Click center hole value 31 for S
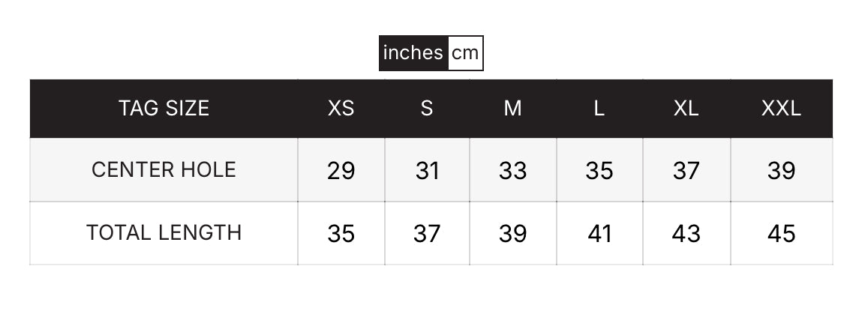 click(427, 171)
